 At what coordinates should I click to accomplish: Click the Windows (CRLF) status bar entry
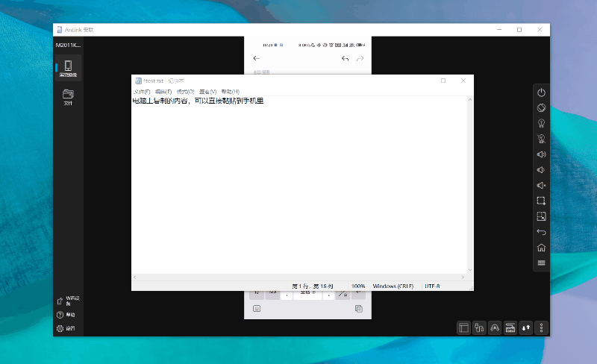[393, 286]
